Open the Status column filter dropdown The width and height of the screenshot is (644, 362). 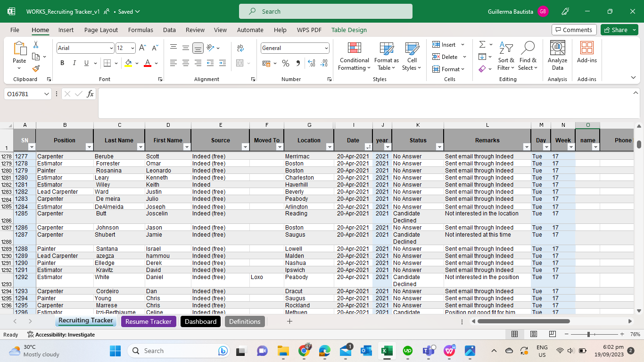[x=439, y=147]
